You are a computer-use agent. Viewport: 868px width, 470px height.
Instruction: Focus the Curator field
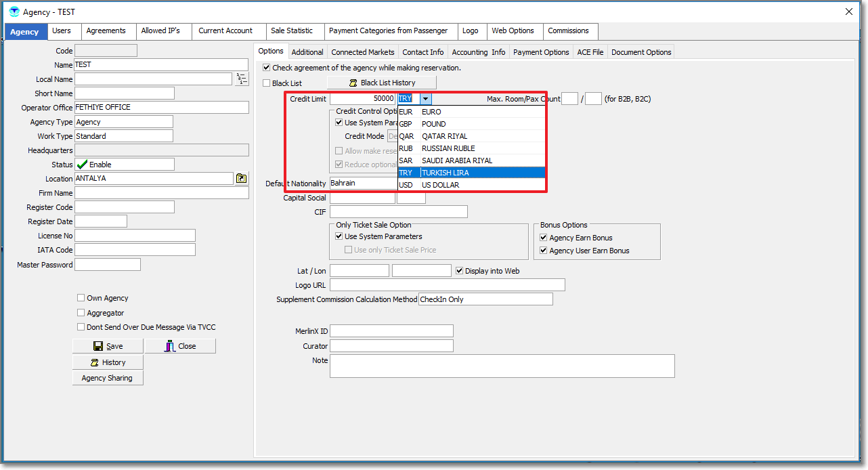pos(391,346)
